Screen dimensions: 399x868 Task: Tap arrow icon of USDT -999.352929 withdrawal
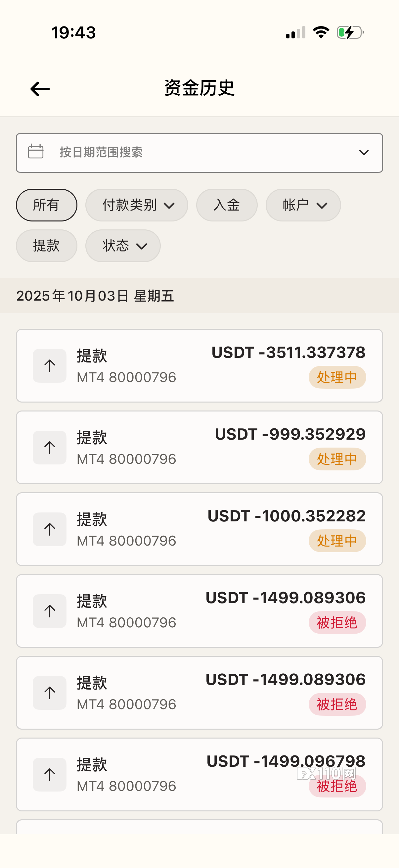(50, 448)
